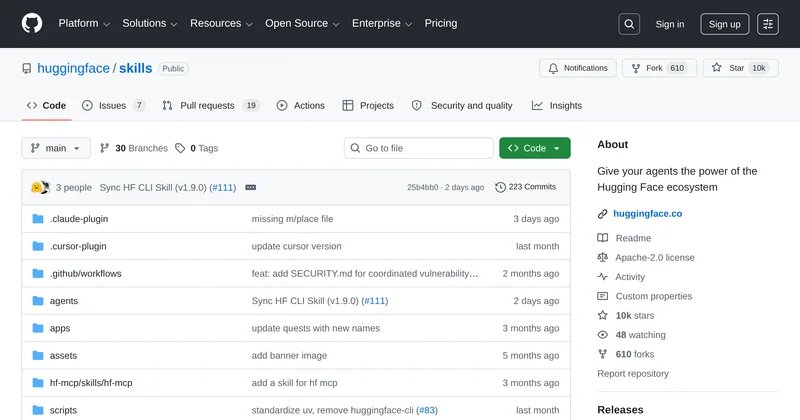800x420 pixels.
Task: Open the Notifications bell button
Action: click(577, 68)
